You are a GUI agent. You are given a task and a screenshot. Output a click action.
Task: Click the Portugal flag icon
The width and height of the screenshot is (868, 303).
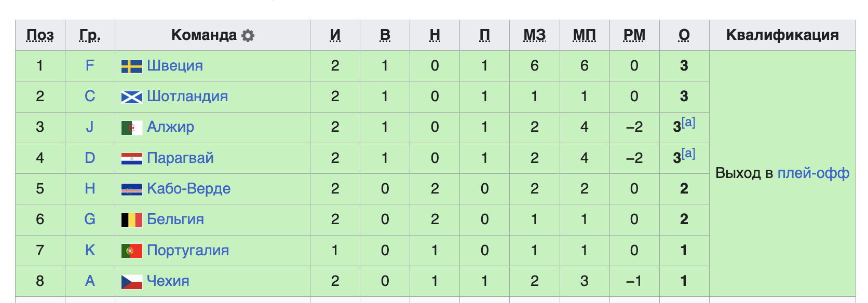click(x=132, y=251)
